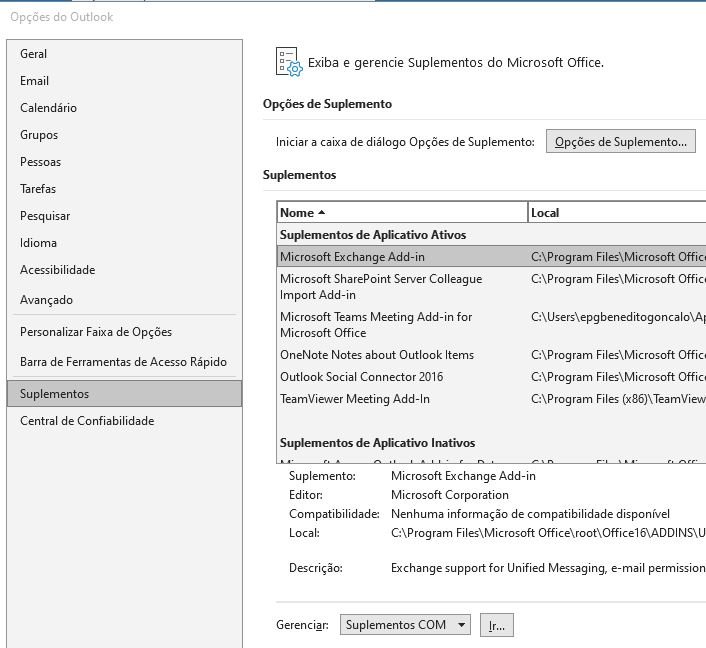Sort add-ins by the Nome column header
The width and height of the screenshot is (706, 648).
coord(402,213)
